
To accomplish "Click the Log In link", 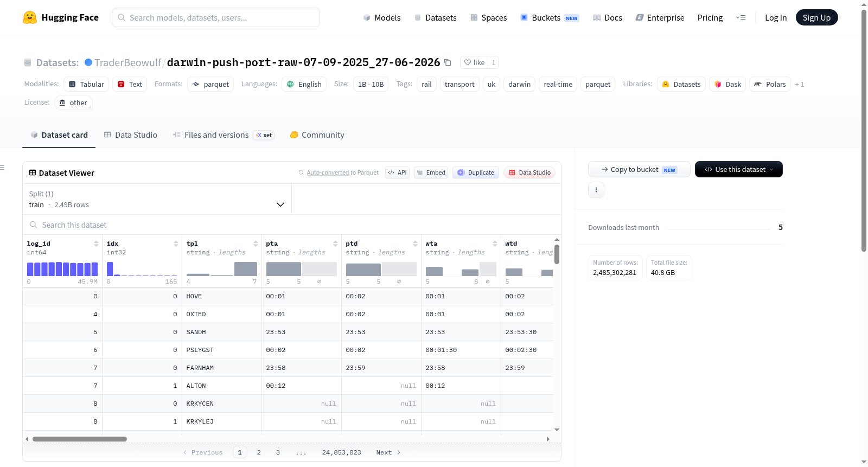I will point(776,17).
